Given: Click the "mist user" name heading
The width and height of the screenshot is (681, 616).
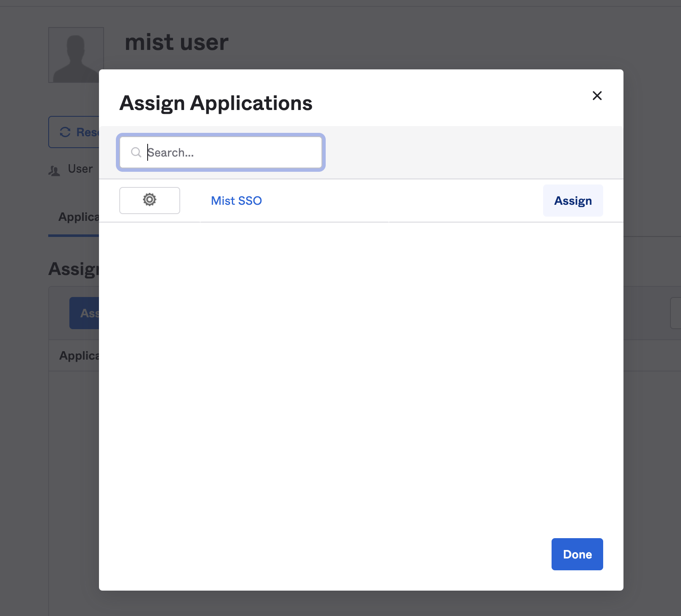Looking at the screenshot, I should [176, 42].
